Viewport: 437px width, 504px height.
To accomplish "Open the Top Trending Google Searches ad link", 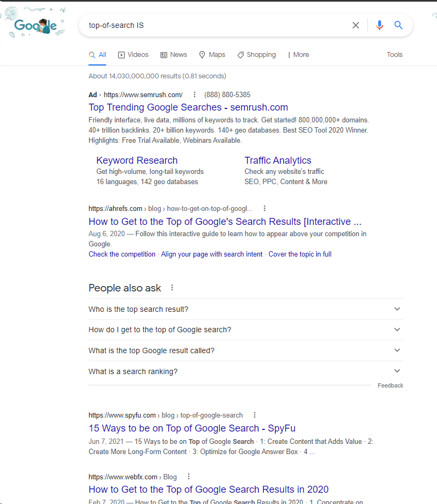I will [188, 107].
